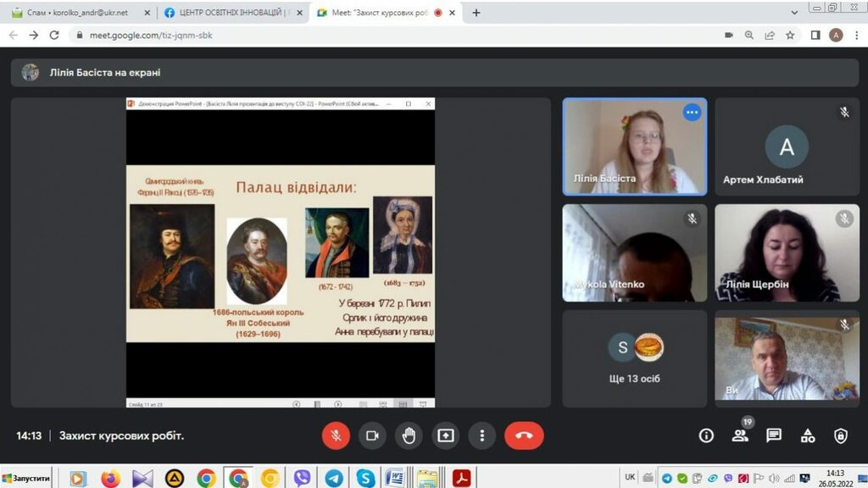Raise your hand in the meeting
Viewport: 868px width, 488px height.
[409, 435]
